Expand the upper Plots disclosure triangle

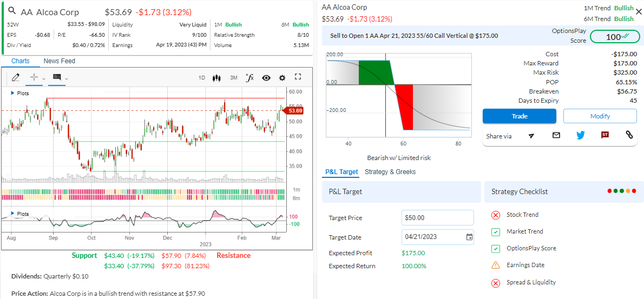(x=12, y=94)
